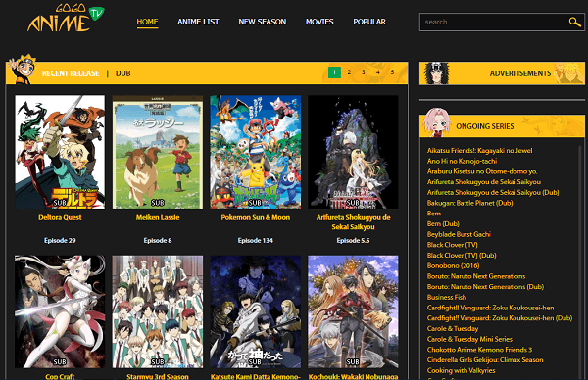Go to page 5 of recent releases

[392, 72]
